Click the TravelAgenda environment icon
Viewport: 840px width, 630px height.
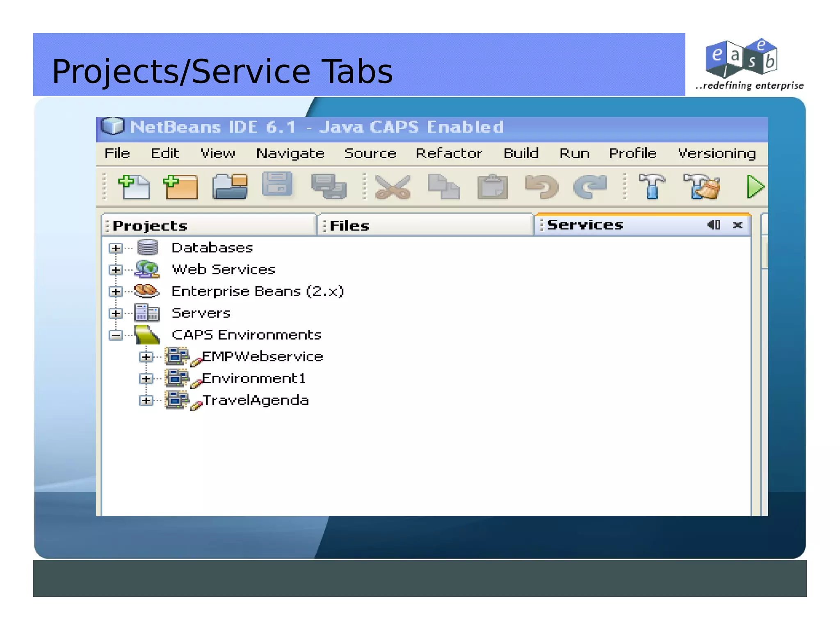pos(177,399)
